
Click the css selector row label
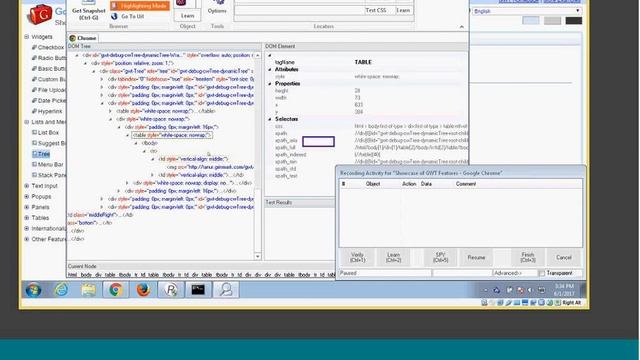278,126
